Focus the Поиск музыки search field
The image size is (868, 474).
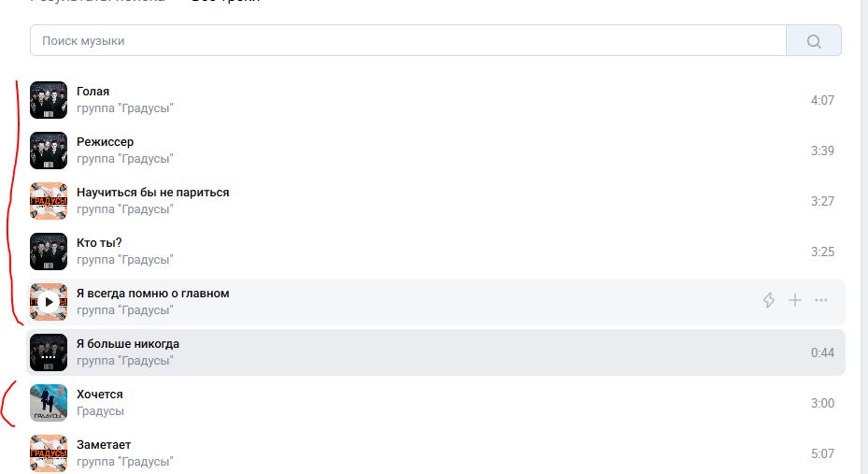click(408, 40)
